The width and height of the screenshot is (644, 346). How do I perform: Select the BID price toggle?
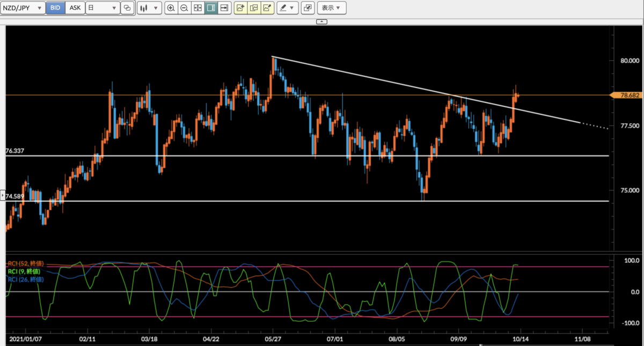pyautogui.click(x=55, y=8)
